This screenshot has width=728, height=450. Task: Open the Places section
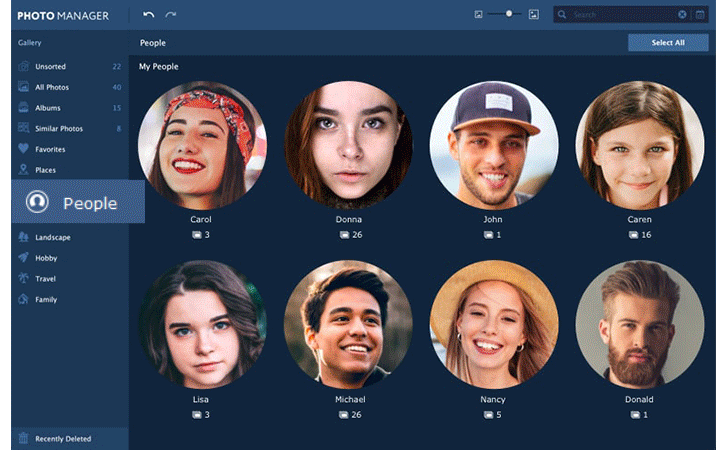click(x=70, y=170)
